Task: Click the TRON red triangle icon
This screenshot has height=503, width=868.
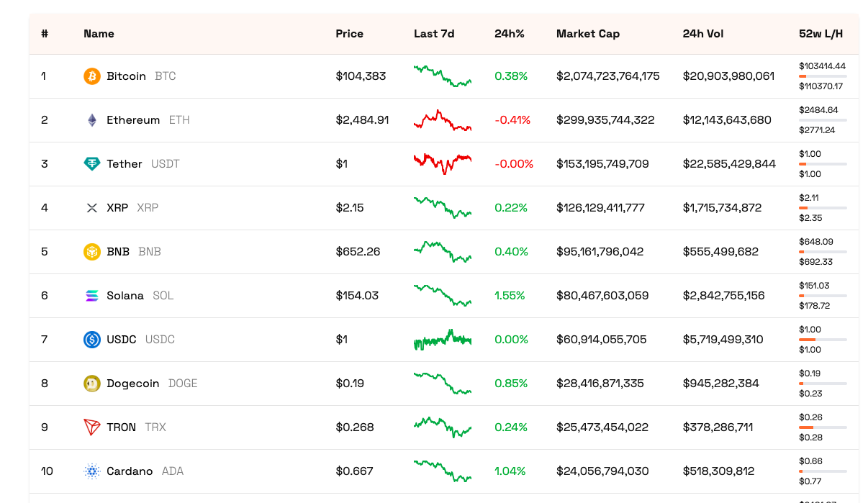Action: pyautogui.click(x=92, y=427)
